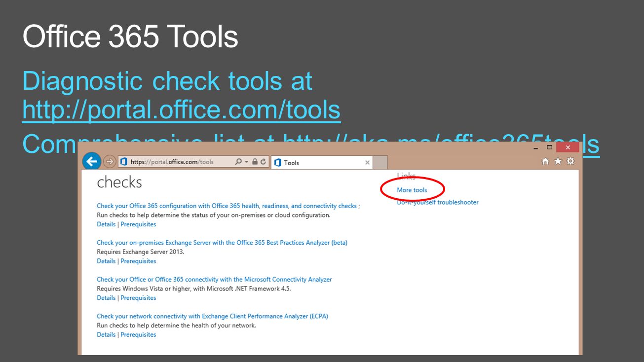The width and height of the screenshot is (644, 362).
Task: Open Exchange Client Performance Analyzer (ECPA) link
Action: pyautogui.click(x=212, y=316)
